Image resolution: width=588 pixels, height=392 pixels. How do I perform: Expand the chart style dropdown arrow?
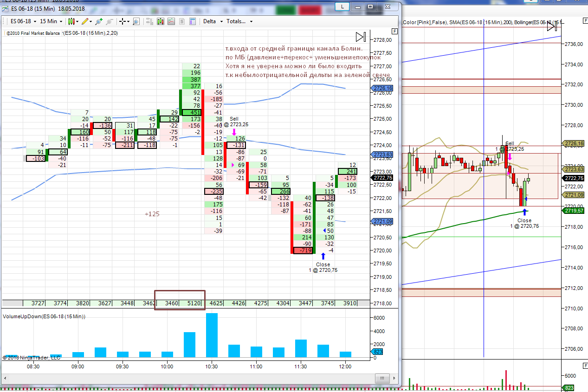pos(78,21)
